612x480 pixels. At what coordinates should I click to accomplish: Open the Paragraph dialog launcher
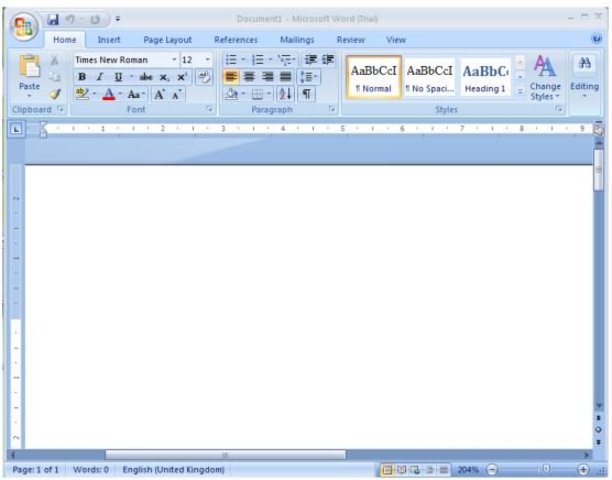coord(332,109)
